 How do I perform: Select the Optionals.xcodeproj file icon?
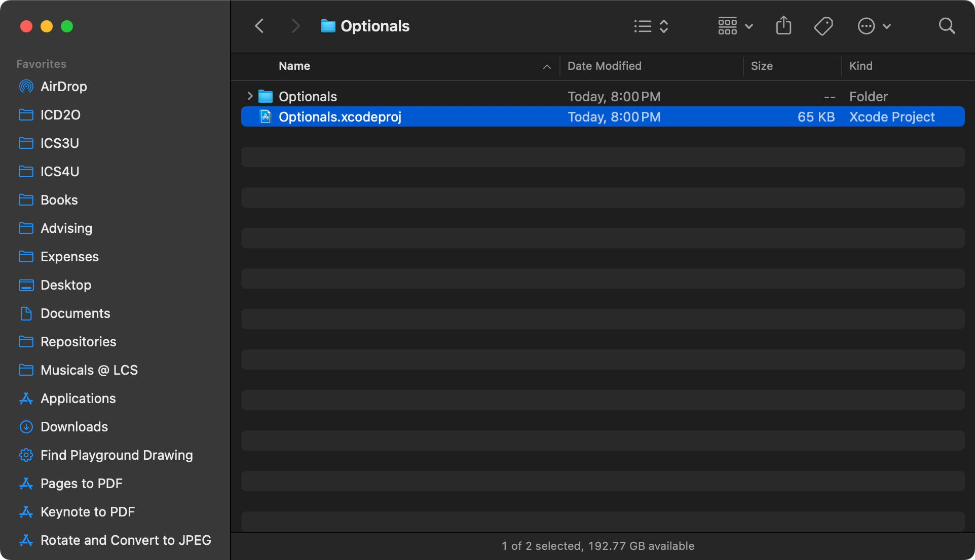point(266,117)
